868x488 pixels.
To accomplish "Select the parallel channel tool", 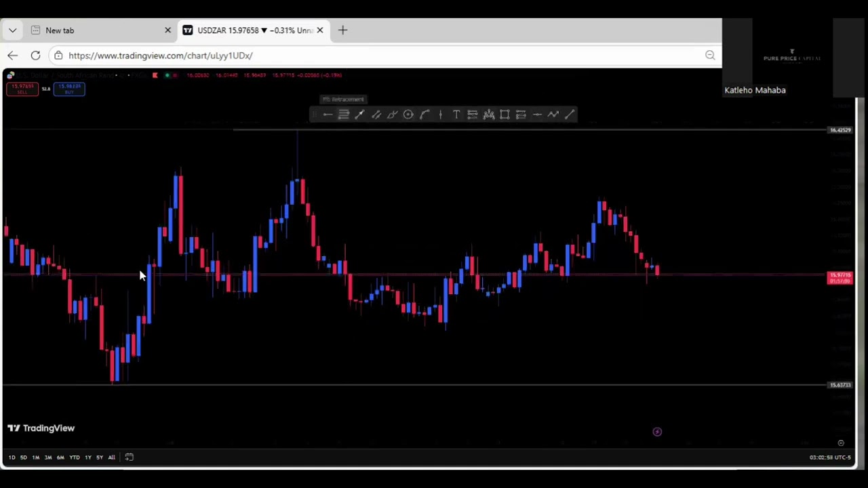I will 376,115.
